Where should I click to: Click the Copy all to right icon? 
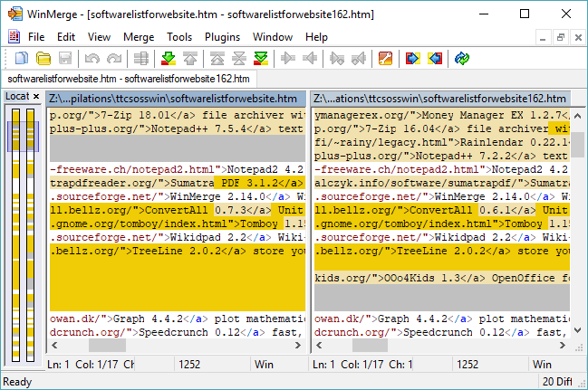412,59
